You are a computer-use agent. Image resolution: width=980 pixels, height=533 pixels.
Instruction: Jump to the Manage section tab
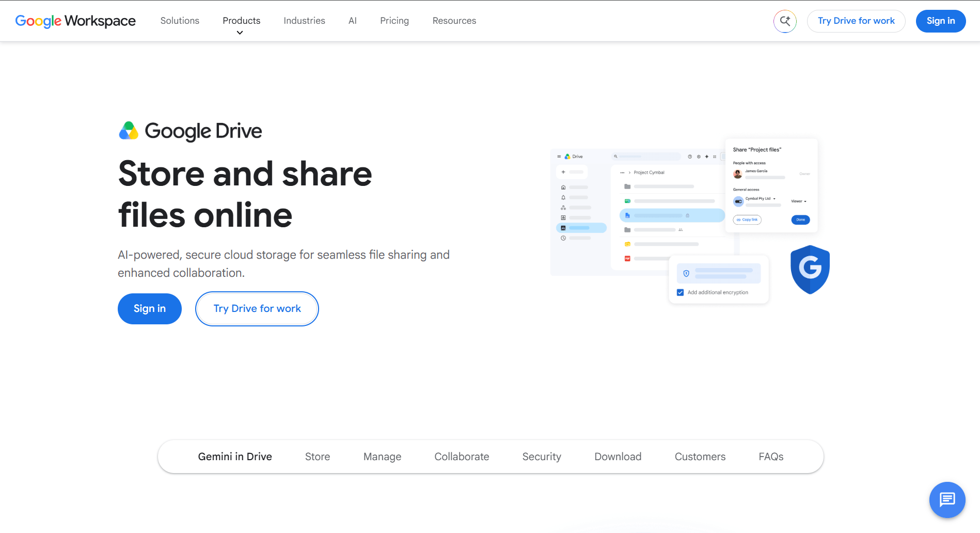[382, 457]
